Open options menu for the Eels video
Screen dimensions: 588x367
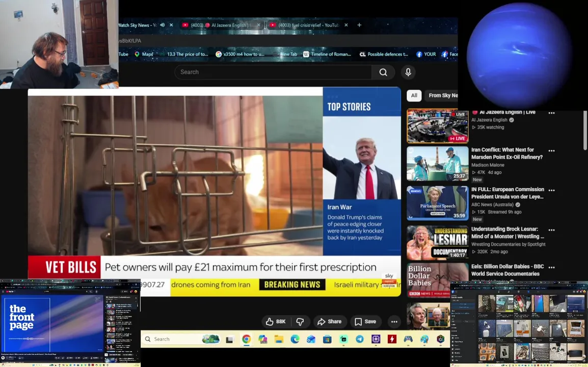pyautogui.click(x=551, y=267)
